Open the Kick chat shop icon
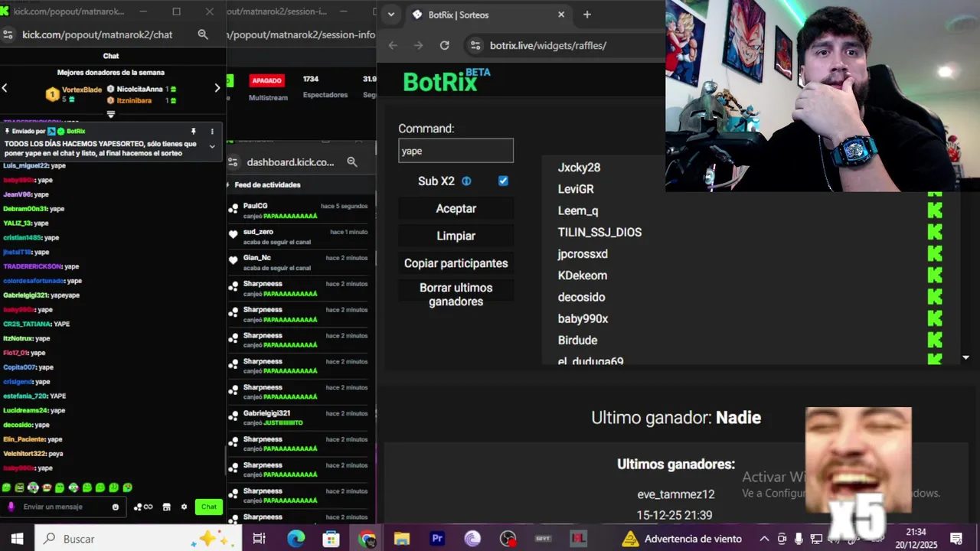This screenshot has width=980, height=551. (166, 507)
